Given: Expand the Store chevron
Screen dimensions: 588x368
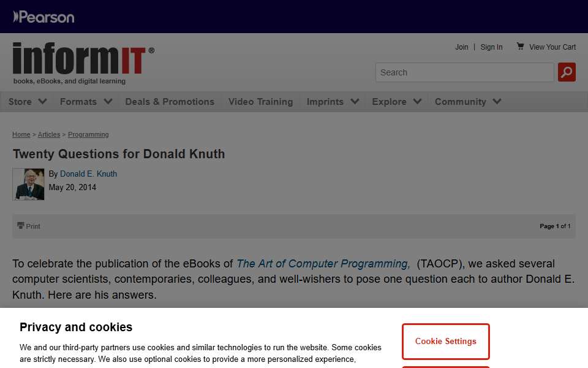Looking at the screenshot, I should tap(43, 101).
